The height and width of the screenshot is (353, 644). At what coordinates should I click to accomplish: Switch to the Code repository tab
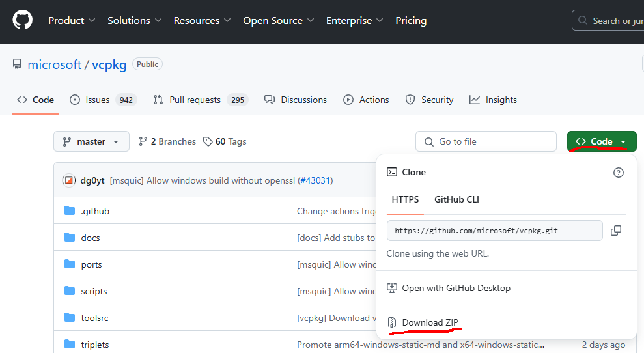tap(35, 100)
